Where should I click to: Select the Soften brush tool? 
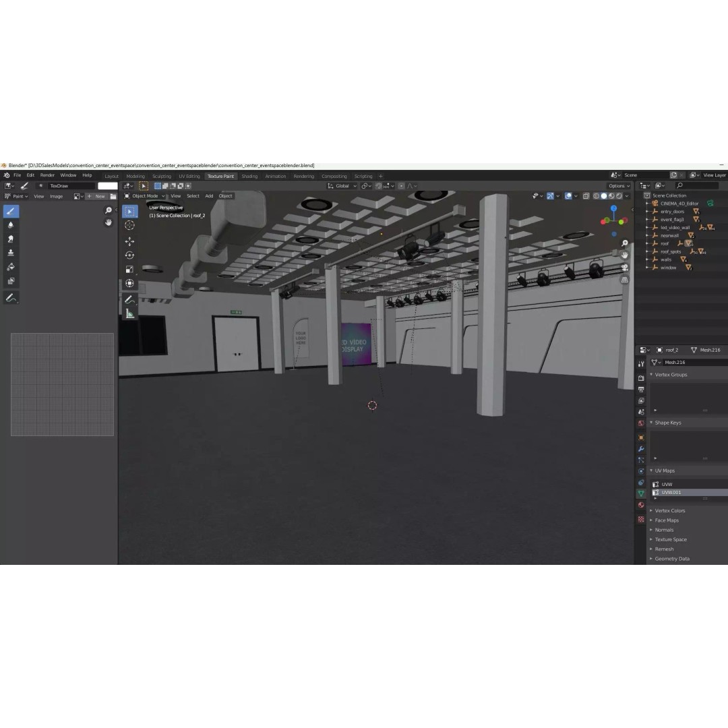point(11,225)
